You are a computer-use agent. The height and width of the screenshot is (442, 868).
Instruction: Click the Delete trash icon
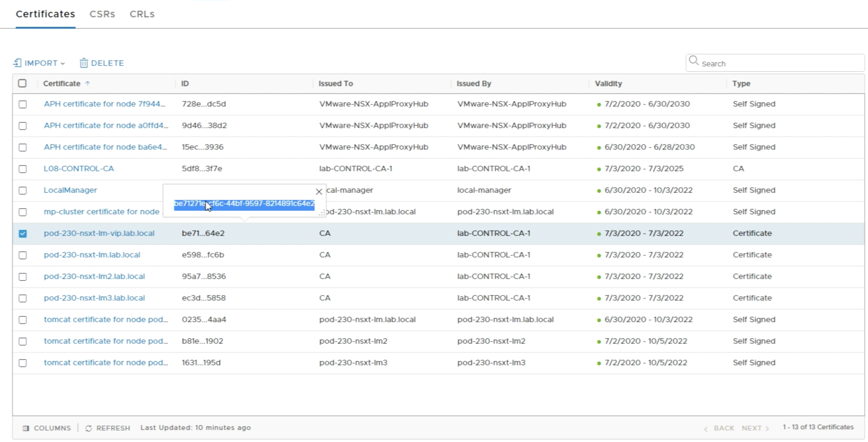(84, 63)
